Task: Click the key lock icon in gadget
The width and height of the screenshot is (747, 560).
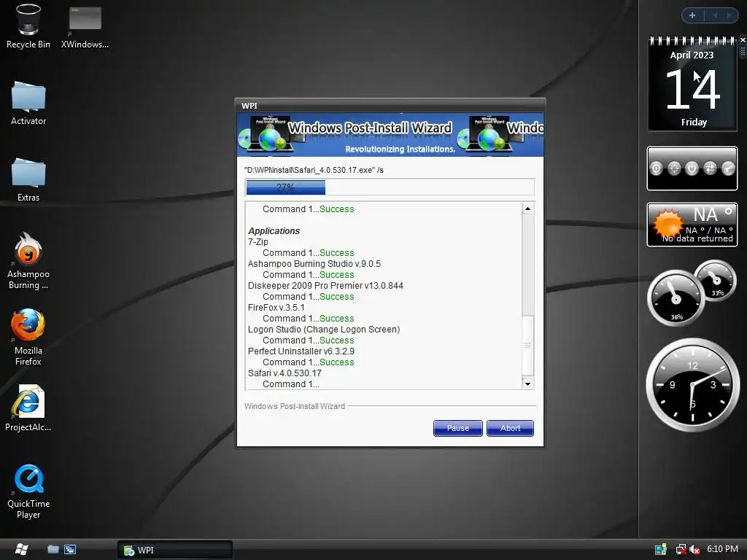Action: coord(728,168)
